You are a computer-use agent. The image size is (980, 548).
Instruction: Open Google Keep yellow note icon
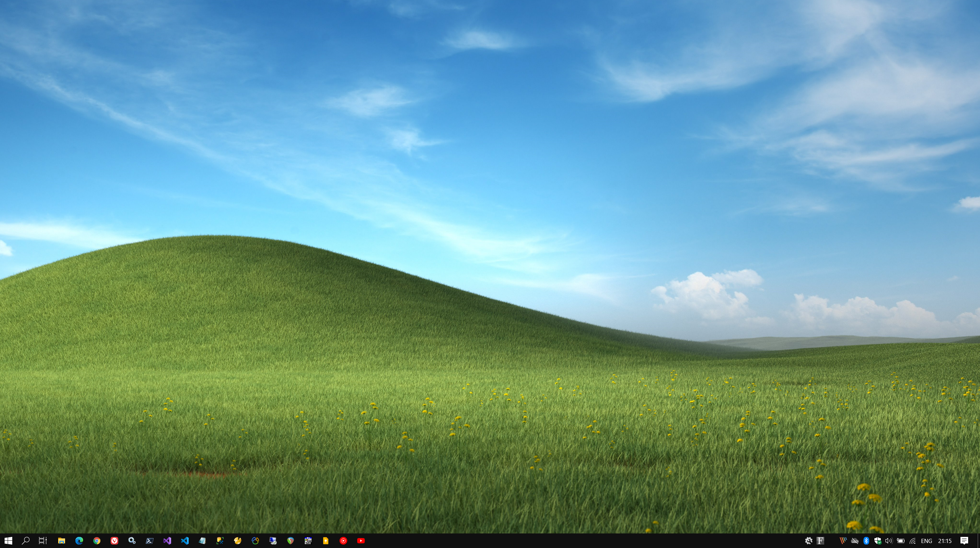(325, 541)
